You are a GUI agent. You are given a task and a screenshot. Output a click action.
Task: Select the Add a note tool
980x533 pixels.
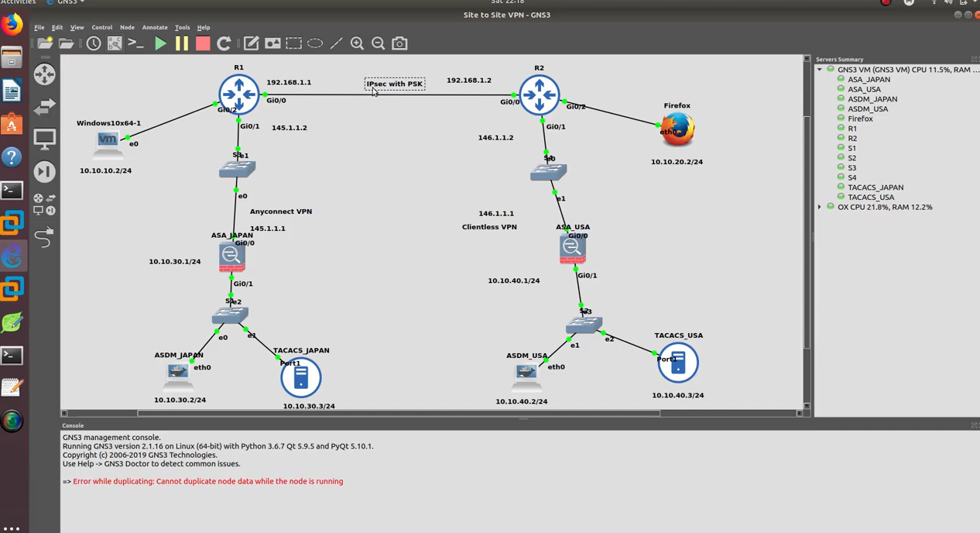[252, 43]
